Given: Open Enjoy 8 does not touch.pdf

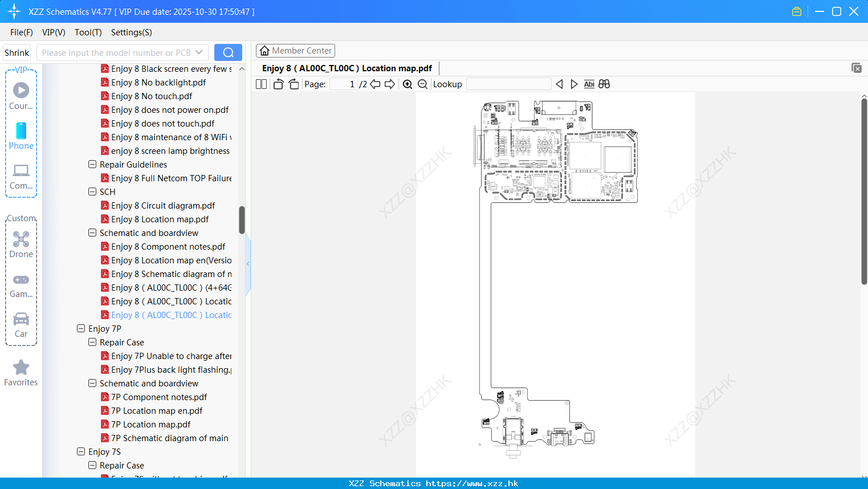Looking at the screenshot, I should [x=163, y=123].
